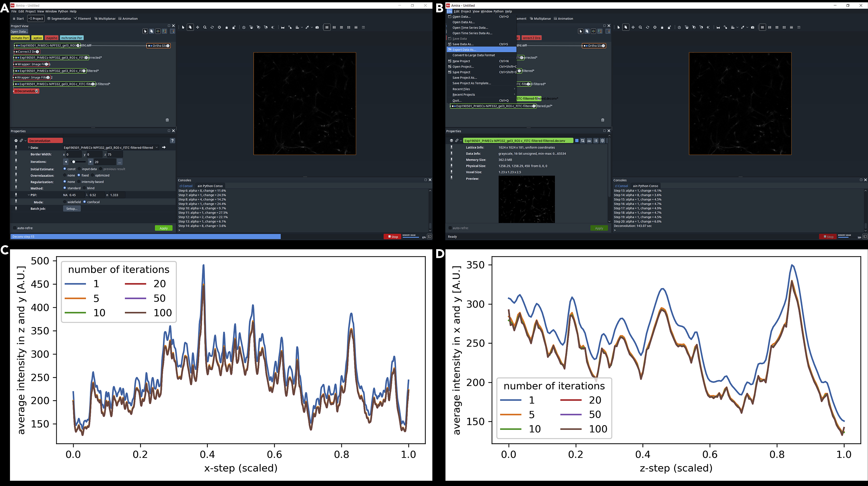Screen dimensions: 868x486
Task: Collapse the PSF expander row
Action: [x=29, y=195]
